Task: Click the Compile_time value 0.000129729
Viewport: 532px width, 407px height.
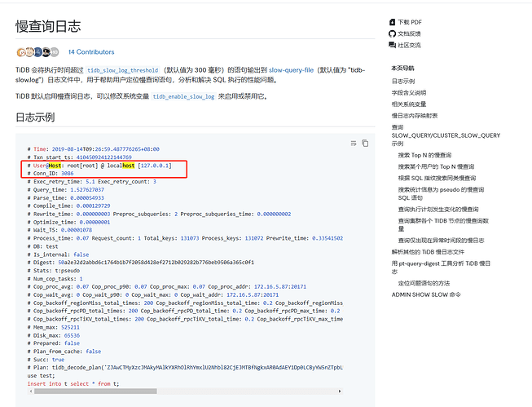Action: point(93,206)
